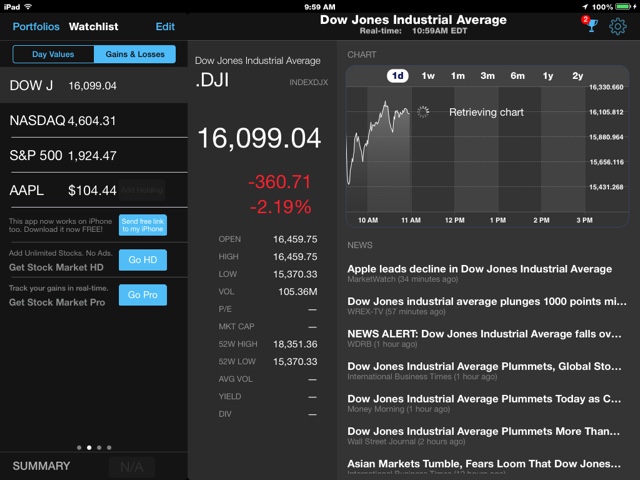Image resolution: width=640 pixels, height=480 pixels.
Task: Select the 2y chart range
Action: pos(578,76)
